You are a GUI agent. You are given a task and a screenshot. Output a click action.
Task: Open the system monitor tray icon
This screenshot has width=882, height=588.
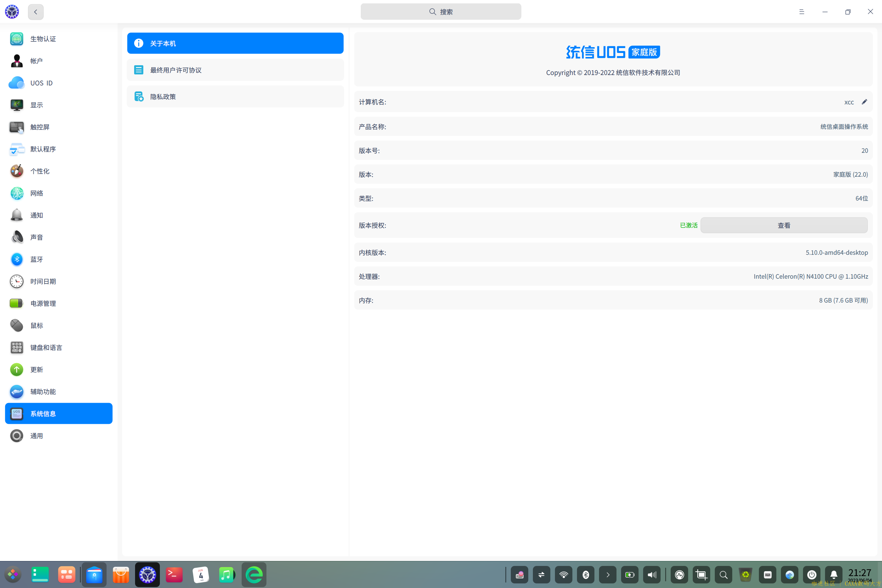pyautogui.click(x=680, y=575)
